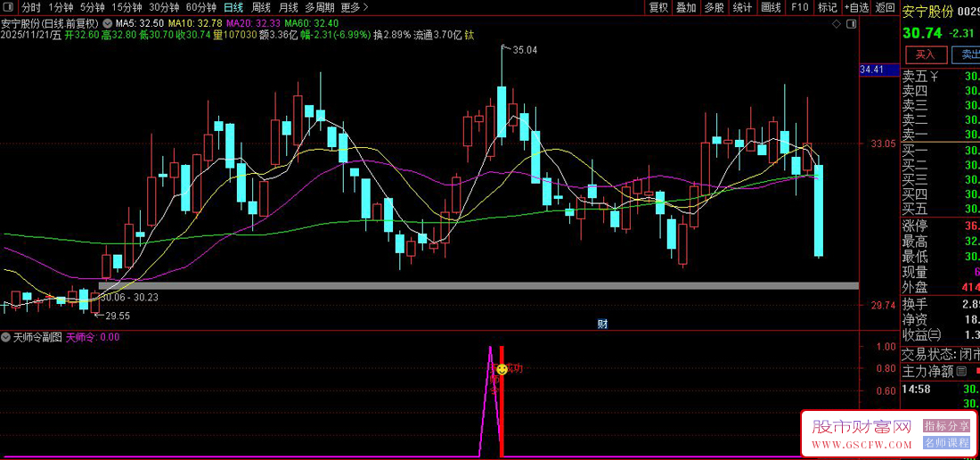
Task: Switch to 分时 intraday view
Action: click(x=31, y=7)
